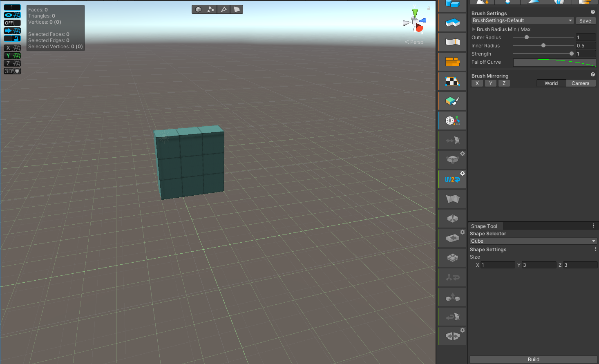Toggle the grid visibility eye button
Viewport: 599px width, 364px height.
(12, 15)
